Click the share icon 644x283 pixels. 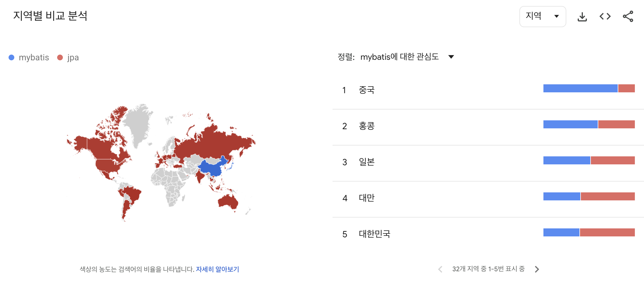(628, 17)
